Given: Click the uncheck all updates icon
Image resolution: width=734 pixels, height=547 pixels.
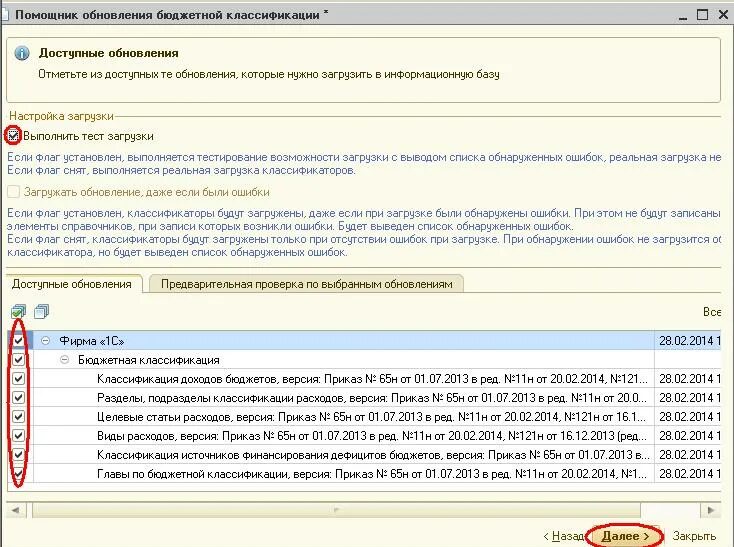Looking at the screenshot, I should pyautogui.click(x=41, y=311).
